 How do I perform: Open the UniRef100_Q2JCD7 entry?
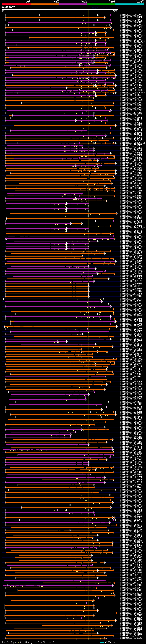(x=131, y=218)
